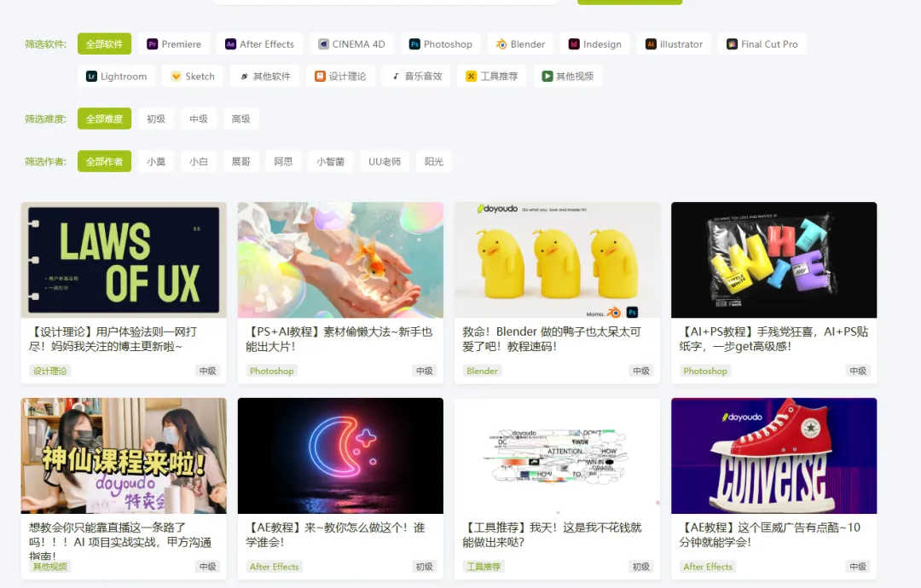Click the Premiere Pr icon

click(152, 44)
